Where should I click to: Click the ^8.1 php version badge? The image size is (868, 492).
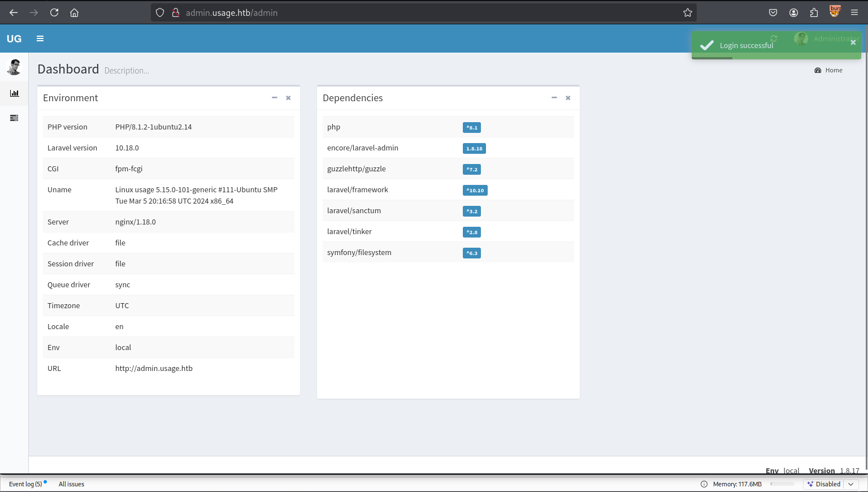tap(472, 128)
